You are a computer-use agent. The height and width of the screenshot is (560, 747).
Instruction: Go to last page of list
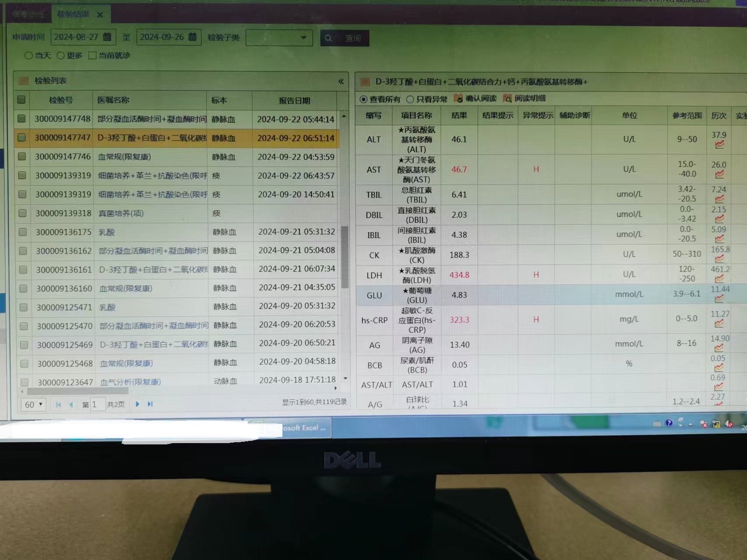tap(150, 404)
